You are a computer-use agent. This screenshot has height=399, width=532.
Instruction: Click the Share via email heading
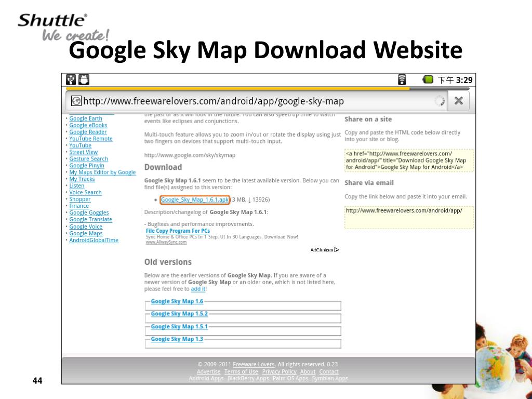369,183
